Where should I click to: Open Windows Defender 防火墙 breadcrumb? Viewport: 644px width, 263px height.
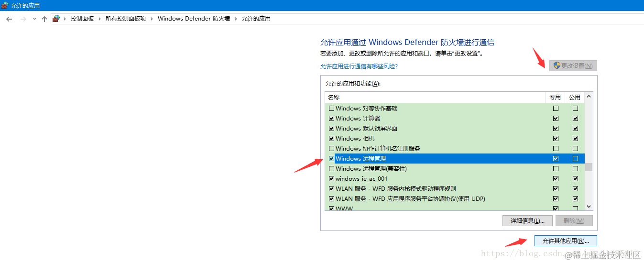pyautogui.click(x=194, y=19)
